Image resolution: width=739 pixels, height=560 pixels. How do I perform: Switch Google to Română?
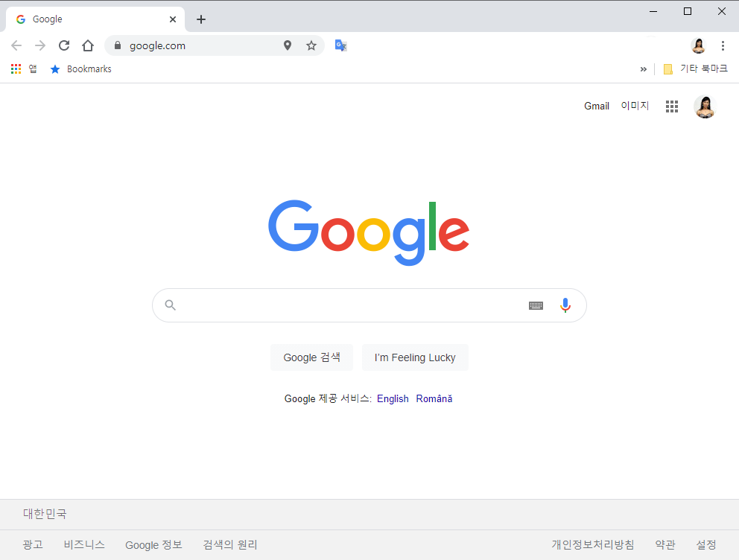click(434, 398)
